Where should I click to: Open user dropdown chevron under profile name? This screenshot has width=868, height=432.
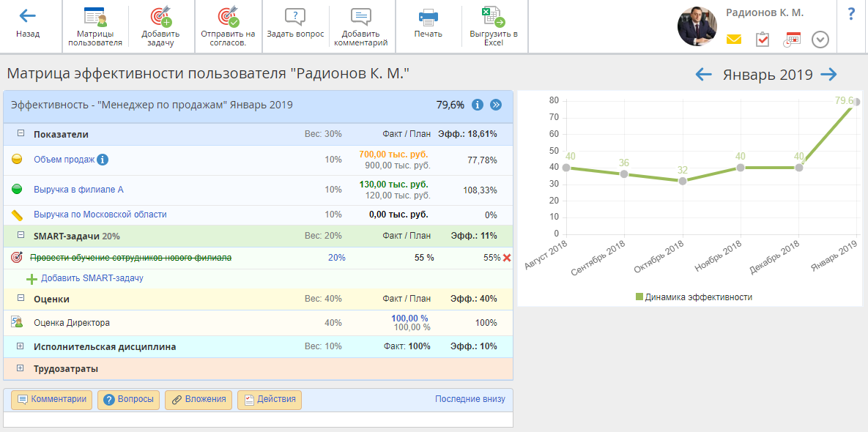coord(820,40)
